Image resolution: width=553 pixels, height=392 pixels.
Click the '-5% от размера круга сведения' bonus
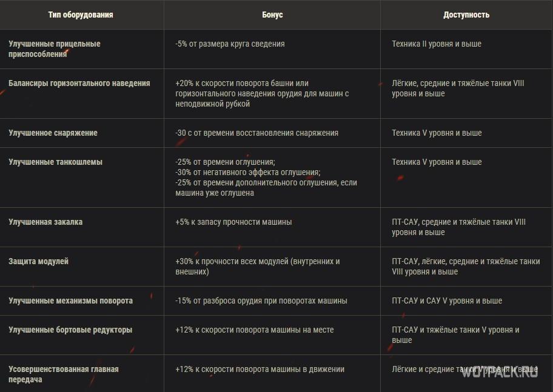click(x=230, y=44)
